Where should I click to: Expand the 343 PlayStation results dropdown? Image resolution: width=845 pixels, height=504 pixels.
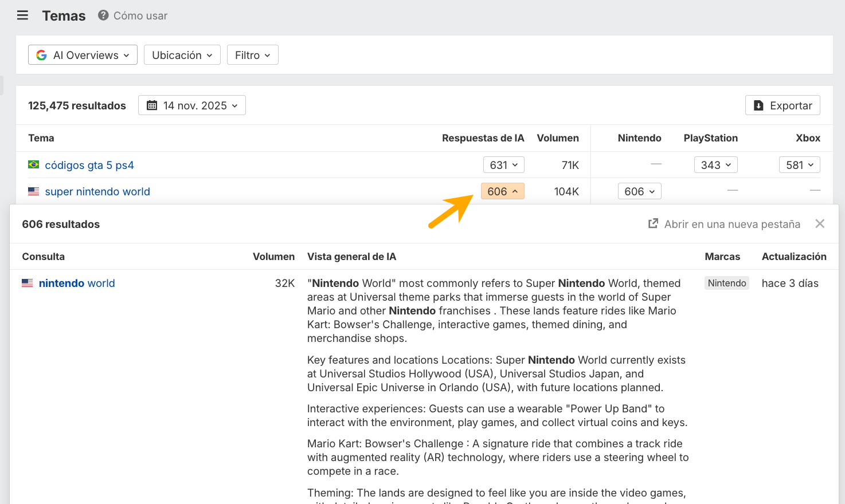click(715, 164)
